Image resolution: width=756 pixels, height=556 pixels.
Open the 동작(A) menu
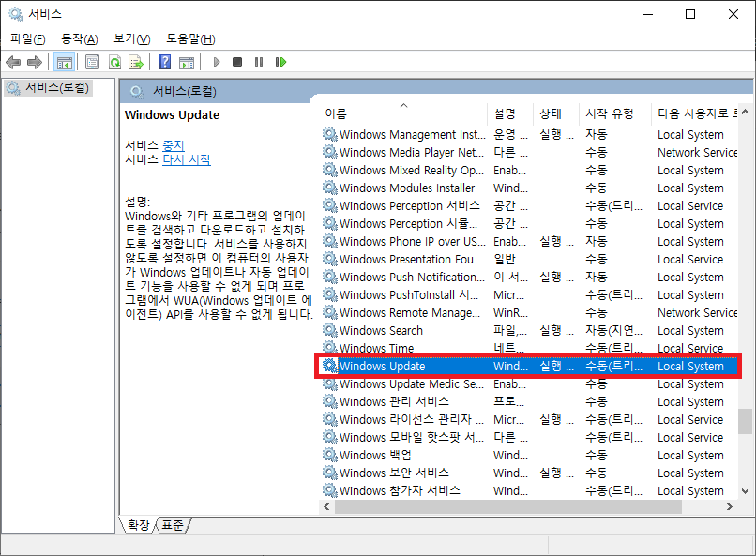pos(80,39)
